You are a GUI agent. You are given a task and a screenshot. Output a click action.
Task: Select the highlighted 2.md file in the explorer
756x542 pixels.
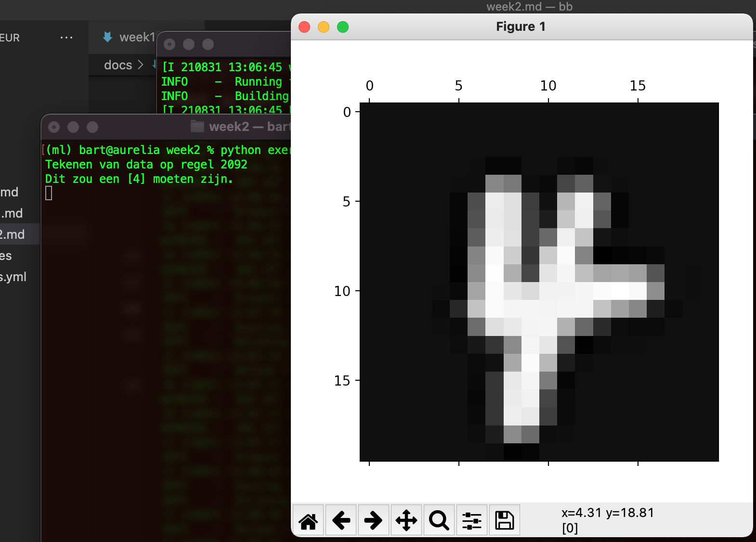(x=13, y=234)
